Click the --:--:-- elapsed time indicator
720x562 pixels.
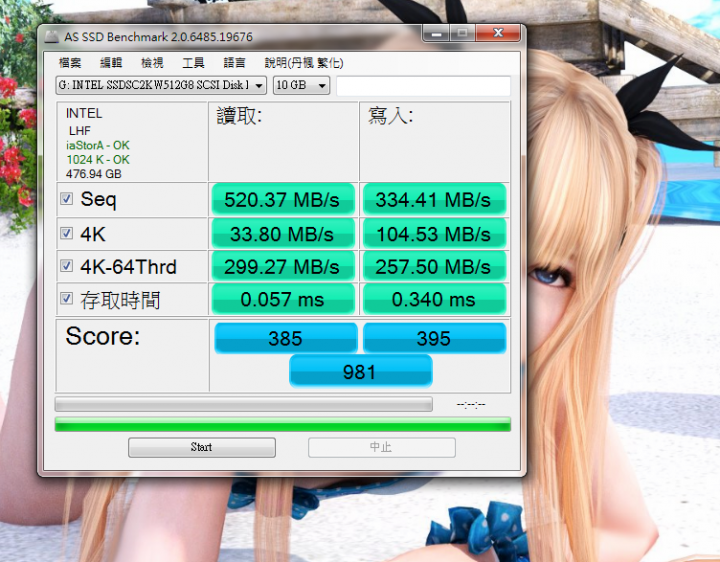[471, 405]
